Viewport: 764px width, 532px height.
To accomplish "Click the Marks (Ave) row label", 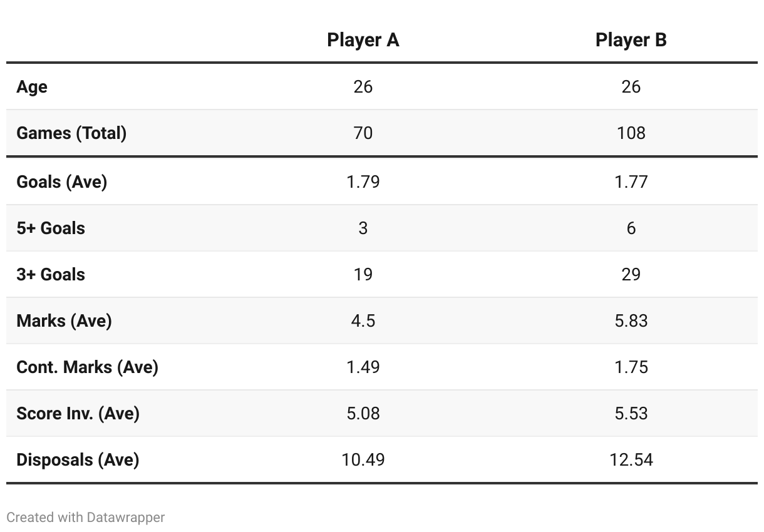I will (x=64, y=320).
